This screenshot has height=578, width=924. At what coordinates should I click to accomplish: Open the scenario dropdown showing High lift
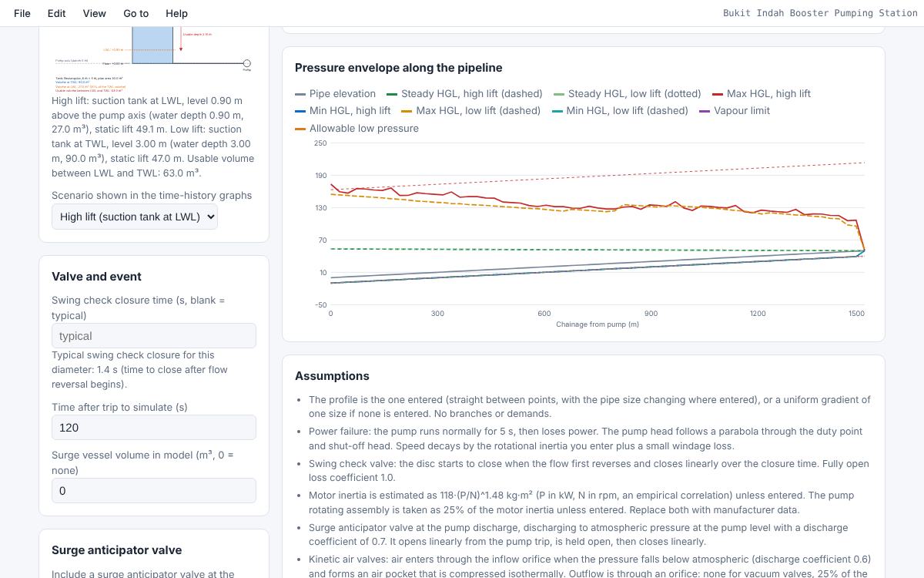[x=135, y=217]
